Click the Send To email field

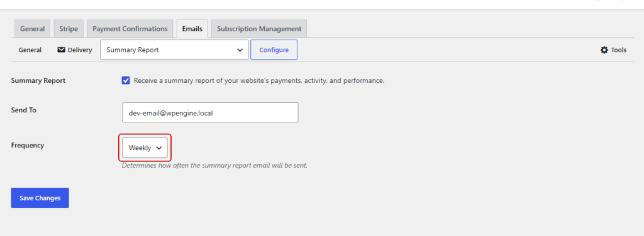[x=210, y=112]
